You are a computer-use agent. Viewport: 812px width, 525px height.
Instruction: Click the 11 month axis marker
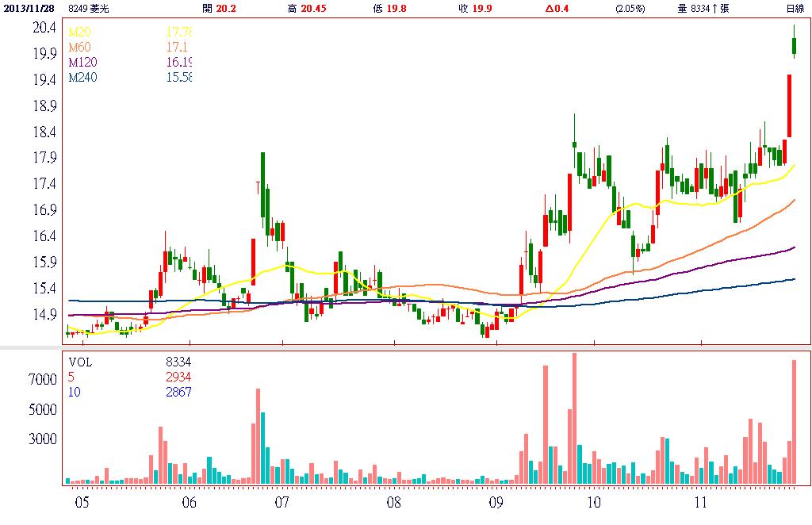[700, 503]
